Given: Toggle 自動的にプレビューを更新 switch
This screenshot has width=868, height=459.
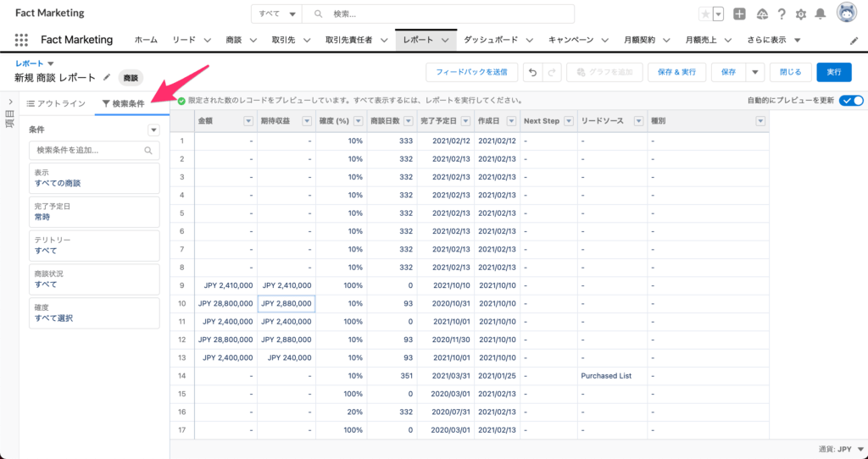Looking at the screenshot, I should 851,101.
